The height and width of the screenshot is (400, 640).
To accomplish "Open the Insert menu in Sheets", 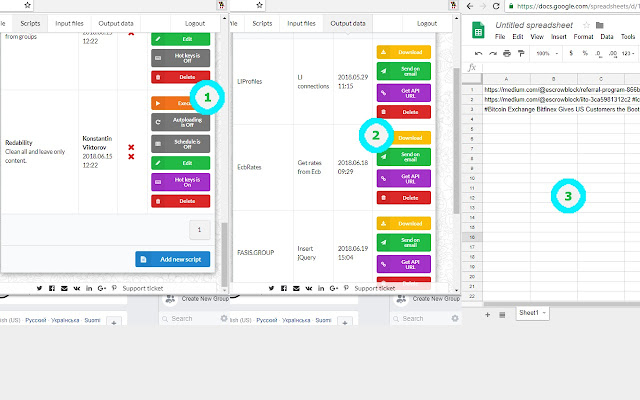I will [x=559, y=37].
